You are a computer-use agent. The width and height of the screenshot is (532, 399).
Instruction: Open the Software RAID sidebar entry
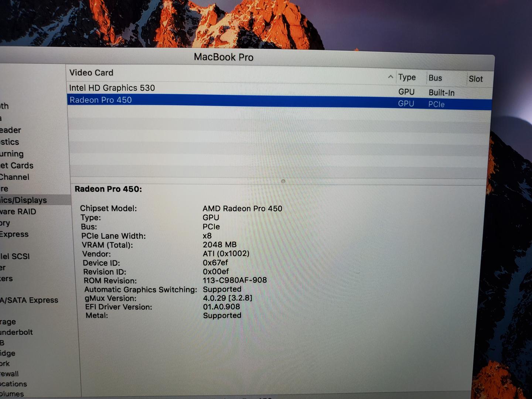[18, 212]
